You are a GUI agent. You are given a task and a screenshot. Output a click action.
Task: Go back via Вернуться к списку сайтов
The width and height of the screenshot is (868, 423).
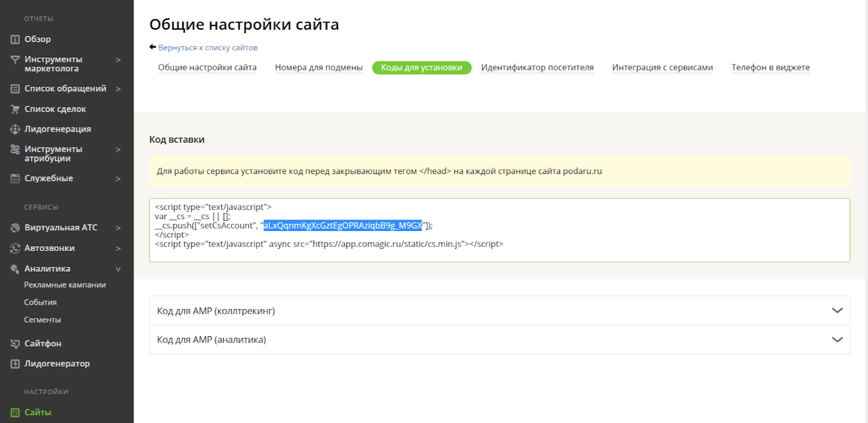point(208,48)
